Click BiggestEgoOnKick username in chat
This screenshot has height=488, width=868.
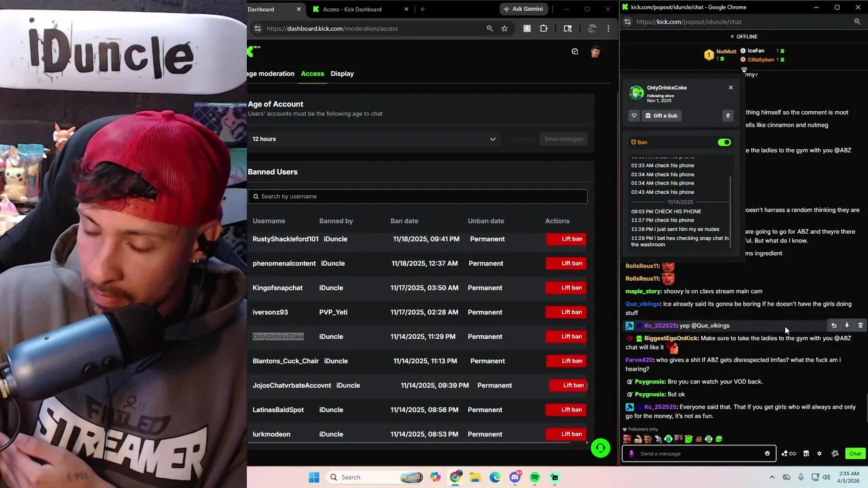pos(670,338)
